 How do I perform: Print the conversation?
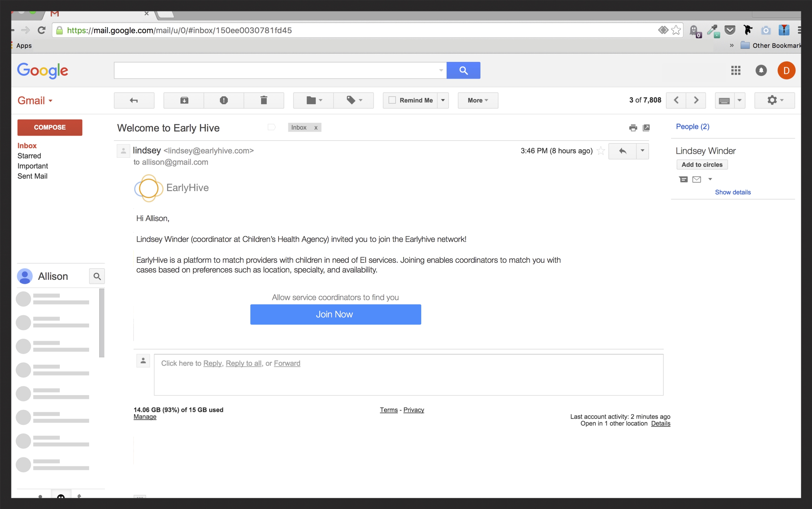point(633,128)
